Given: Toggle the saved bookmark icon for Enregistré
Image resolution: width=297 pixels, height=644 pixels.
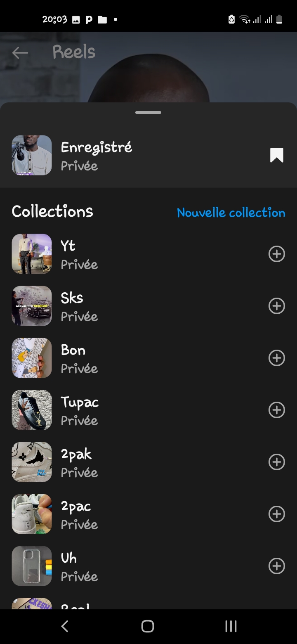Looking at the screenshot, I should pyautogui.click(x=276, y=156).
